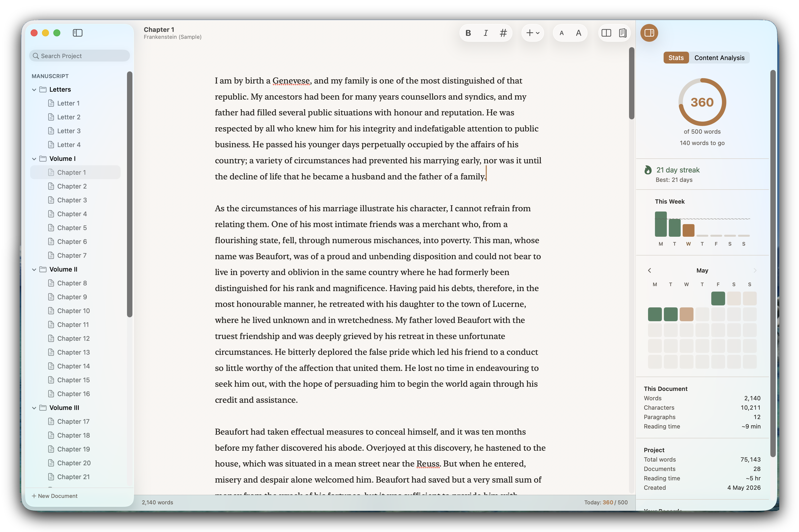Go to next month in calendar

coord(755,270)
